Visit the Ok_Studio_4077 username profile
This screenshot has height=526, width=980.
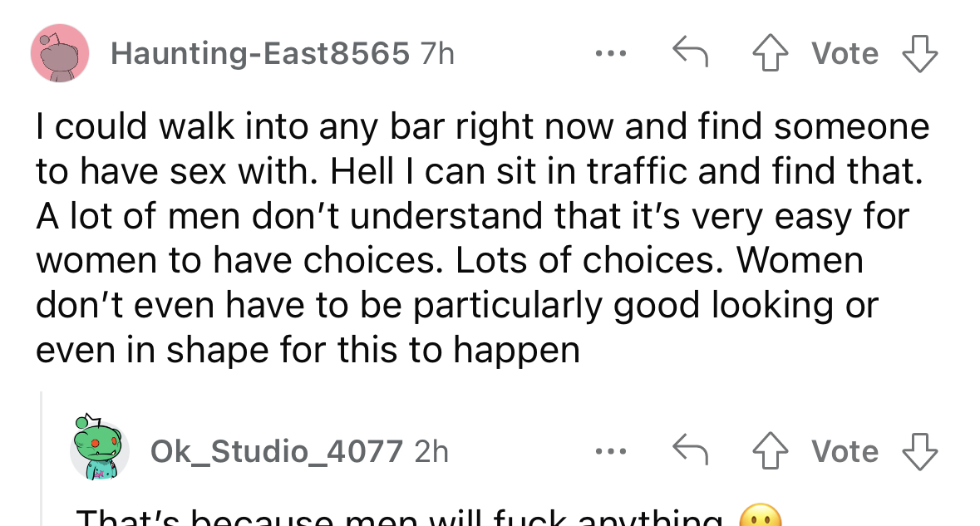[276, 451]
